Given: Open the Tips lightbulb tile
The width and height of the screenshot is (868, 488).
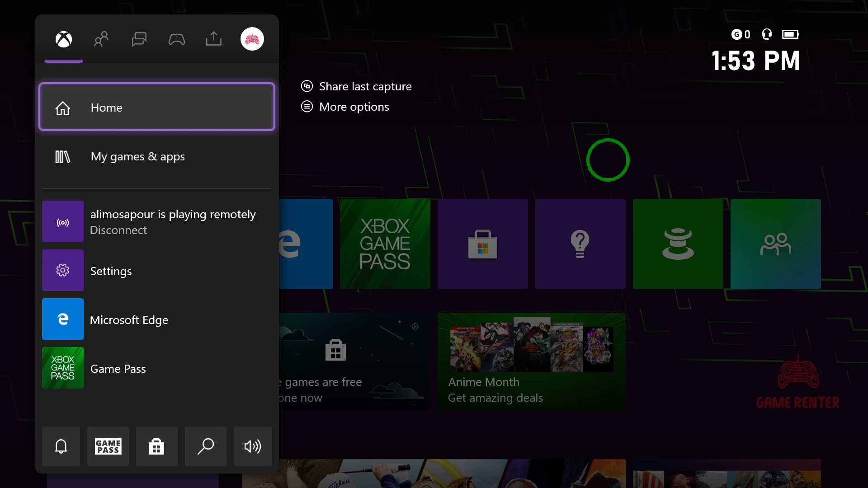Looking at the screenshot, I should click(580, 244).
